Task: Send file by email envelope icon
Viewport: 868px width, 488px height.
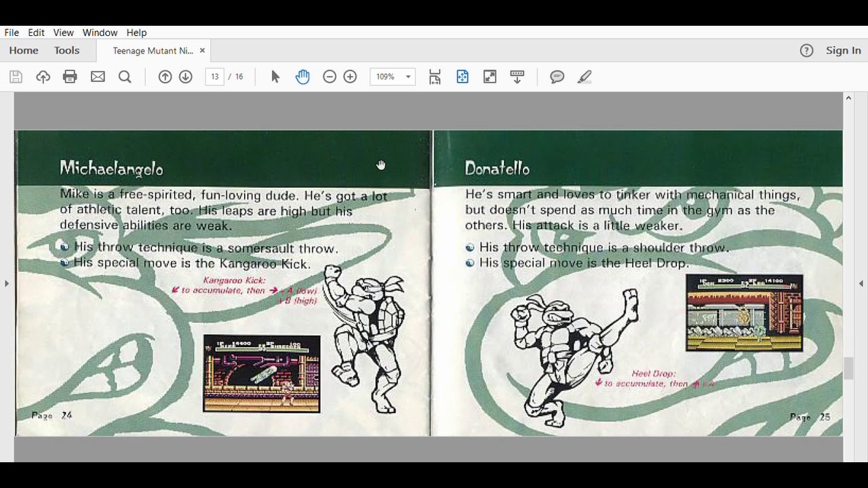Action: [98, 77]
